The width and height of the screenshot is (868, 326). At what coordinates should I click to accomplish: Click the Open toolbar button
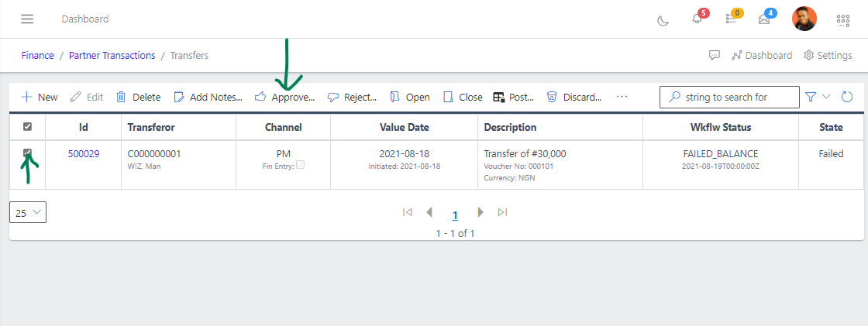coord(410,97)
